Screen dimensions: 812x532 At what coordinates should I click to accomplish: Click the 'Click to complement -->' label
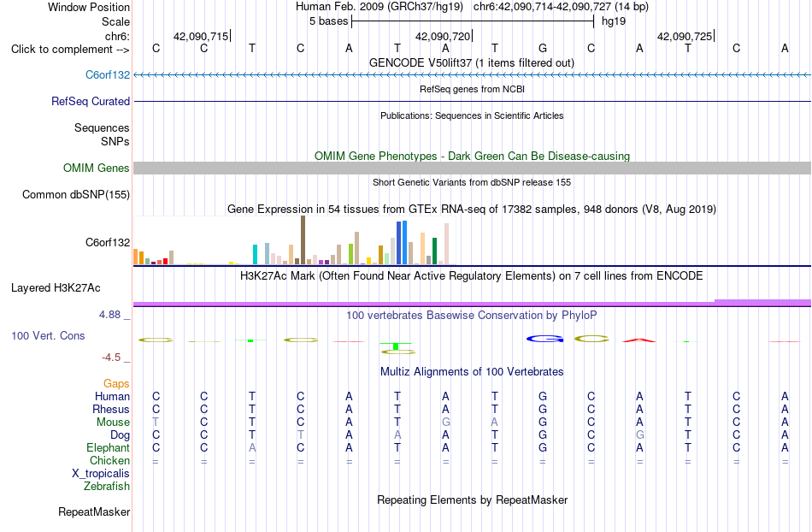point(70,50)
